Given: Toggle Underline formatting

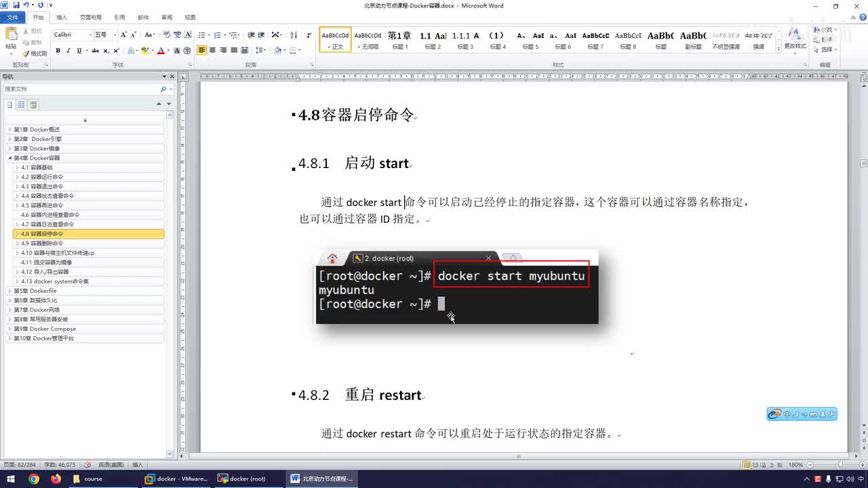Looking at the screenshot, I should 79,51.
